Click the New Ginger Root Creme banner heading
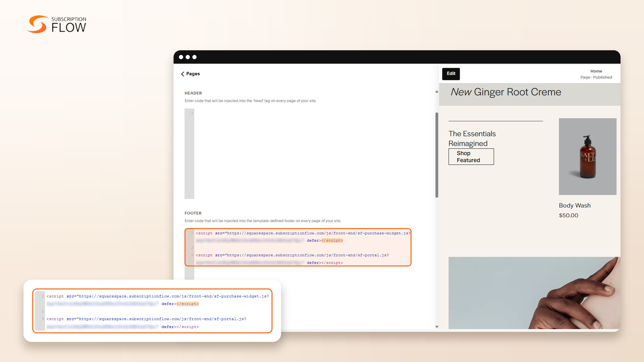644x362 pixels. [506, 92]
